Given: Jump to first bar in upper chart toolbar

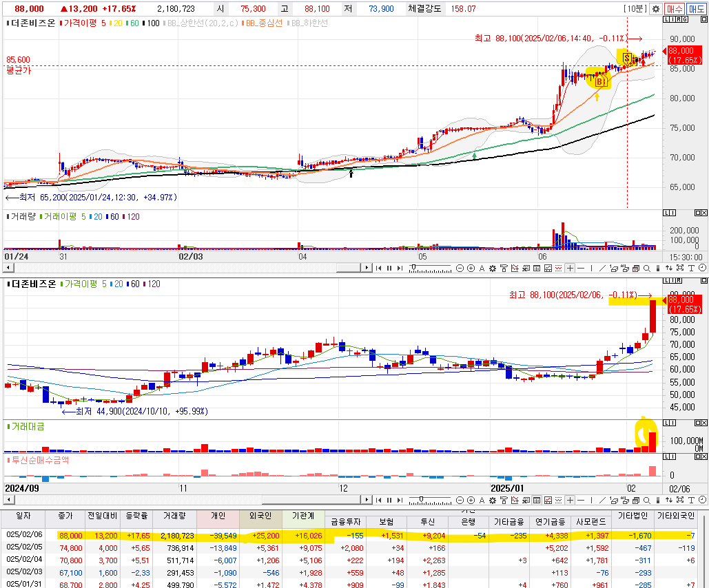Looking at the screenshot, I should pyautogui.click(x=378, y=268).
